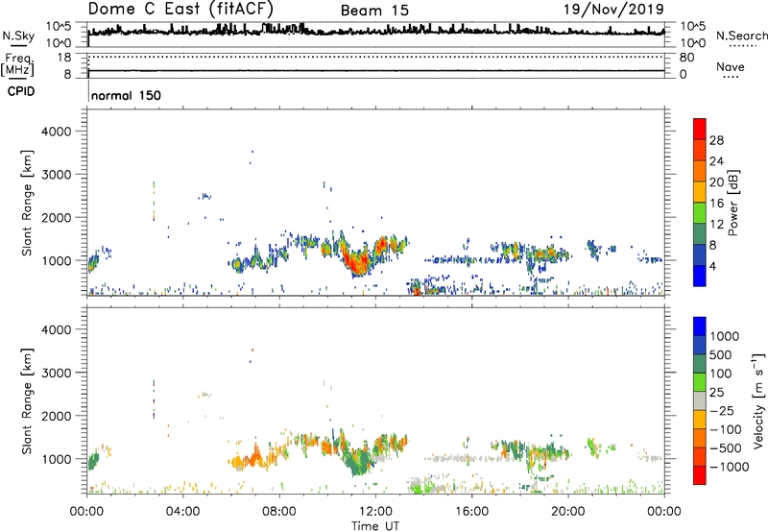Click the '12:00' time axis tick label
This screenshot has width=768, height=532.
(x=375, y=512)
